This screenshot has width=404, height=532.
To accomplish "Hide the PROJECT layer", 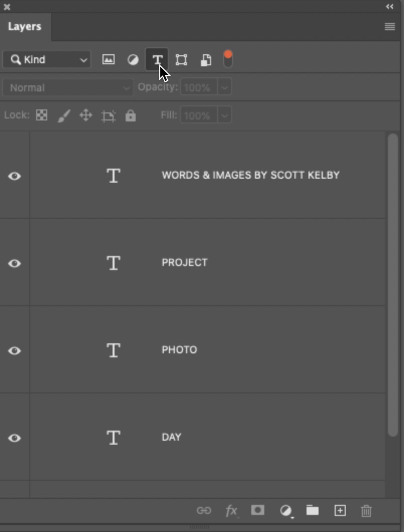I will 15,263.
